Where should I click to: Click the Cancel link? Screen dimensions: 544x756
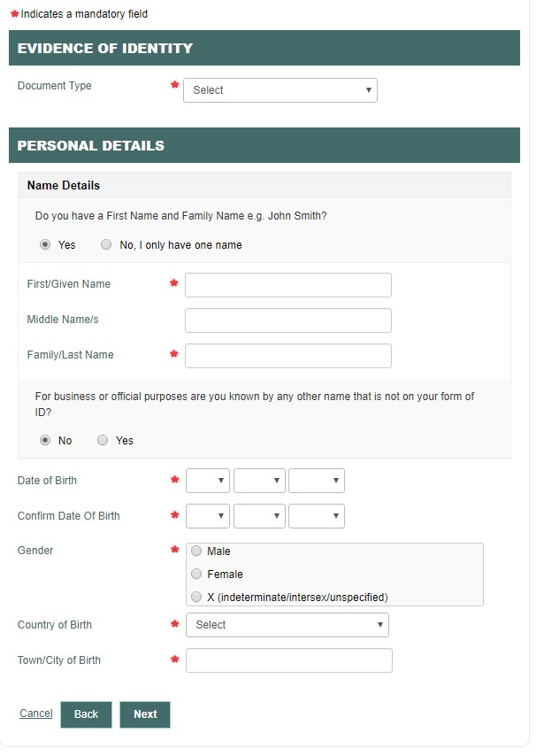(x=35, y=714)
